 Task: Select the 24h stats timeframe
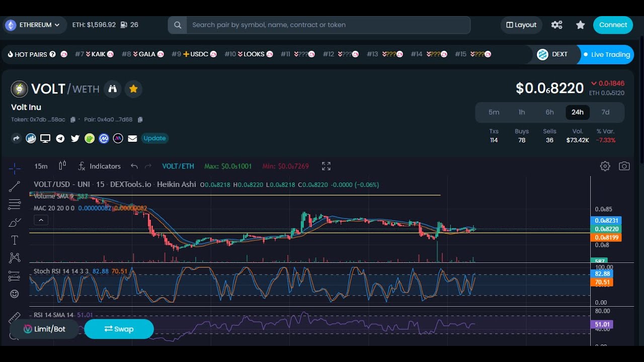tap(578, 112)
